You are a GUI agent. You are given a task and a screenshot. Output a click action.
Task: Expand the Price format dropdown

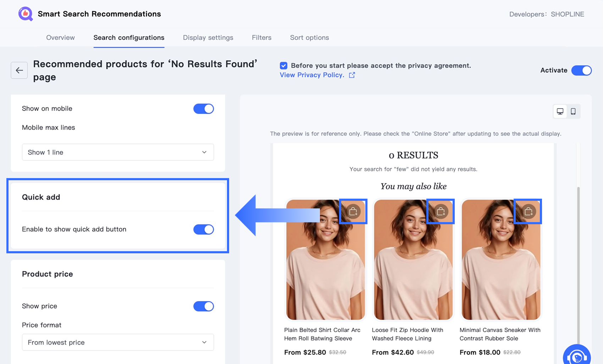(x=118, y=342)
